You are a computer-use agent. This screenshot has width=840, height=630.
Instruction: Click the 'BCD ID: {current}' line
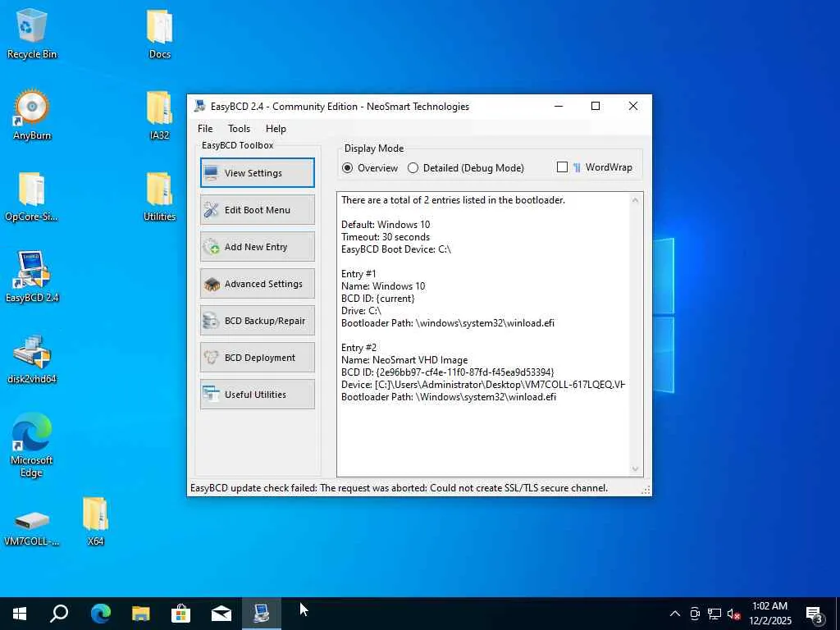tap(377, 299)
